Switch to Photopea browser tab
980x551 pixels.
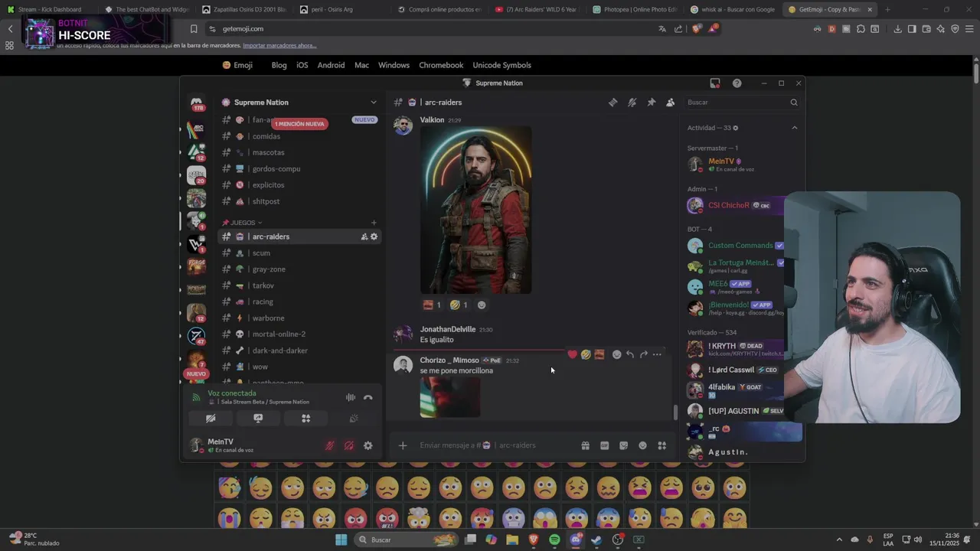[635, 9]
